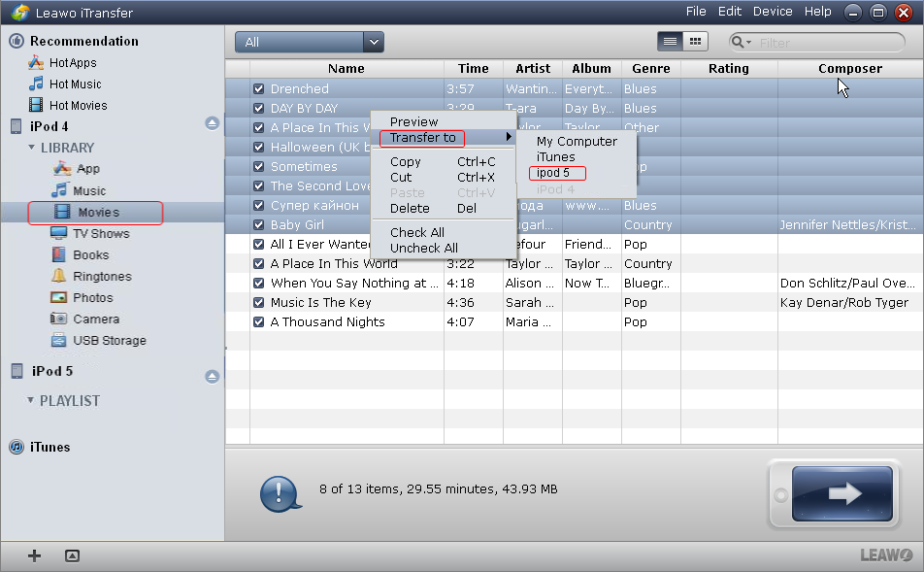Open the Device menu
This screenshot has width=924, height=572.
tap(773, 12)
